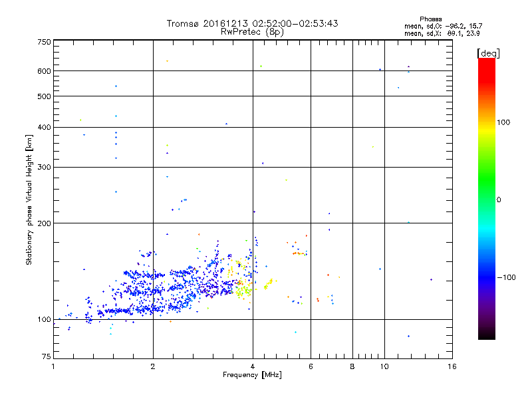This screenshot has width=532, height=399.
Task: Click the '[deg]' color bar unit label
Action: 488,53
